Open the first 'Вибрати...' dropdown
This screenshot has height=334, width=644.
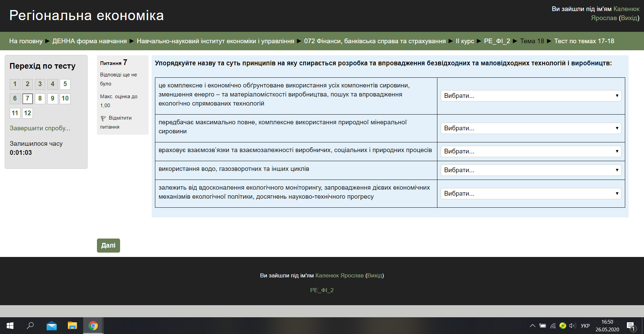(530, 96)
